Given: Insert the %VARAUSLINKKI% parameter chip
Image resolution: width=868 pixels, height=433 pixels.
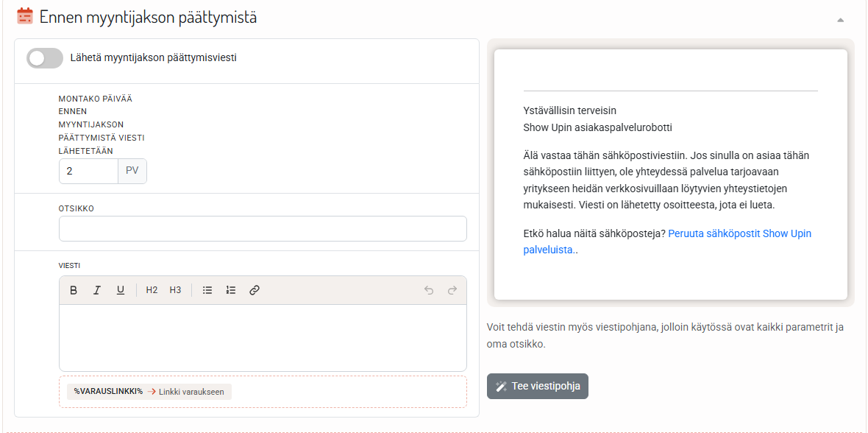Looking at the screenshot, I should click(x=149, y=392).
